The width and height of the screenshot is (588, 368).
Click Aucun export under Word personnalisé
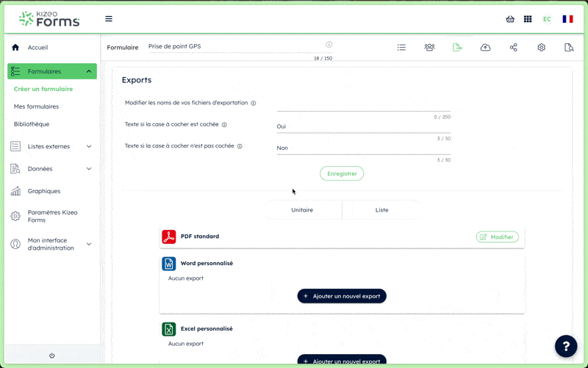186,278
